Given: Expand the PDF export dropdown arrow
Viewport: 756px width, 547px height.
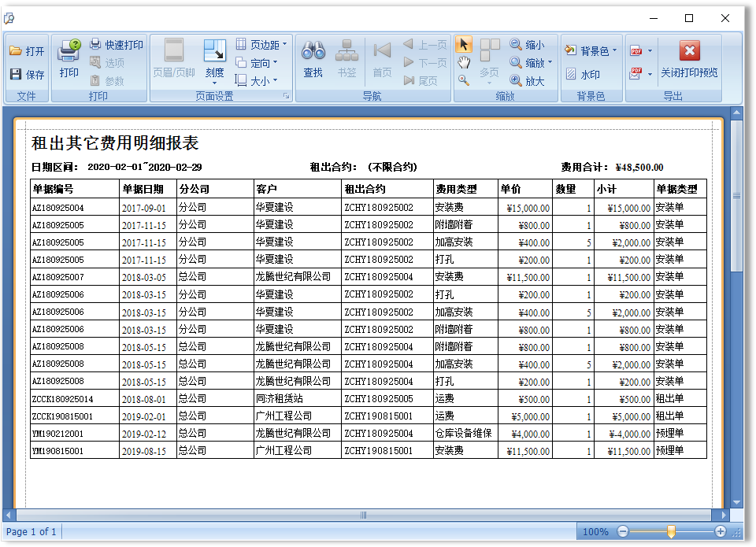Looking at the screenshot, I should click(650, 50).
